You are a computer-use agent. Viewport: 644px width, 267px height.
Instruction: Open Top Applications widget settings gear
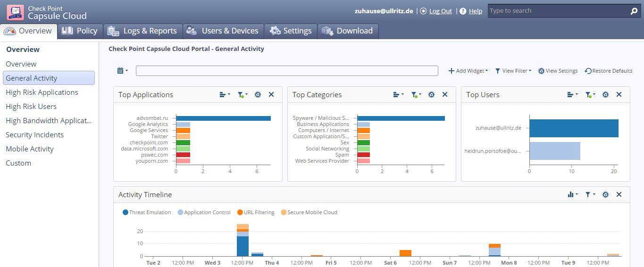click(258, 94)
